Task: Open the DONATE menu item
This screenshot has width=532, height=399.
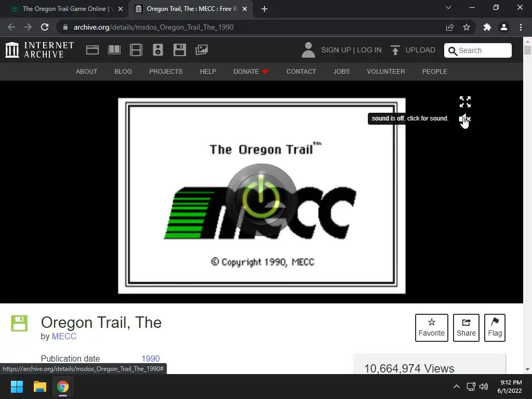Action: [250, 72]
